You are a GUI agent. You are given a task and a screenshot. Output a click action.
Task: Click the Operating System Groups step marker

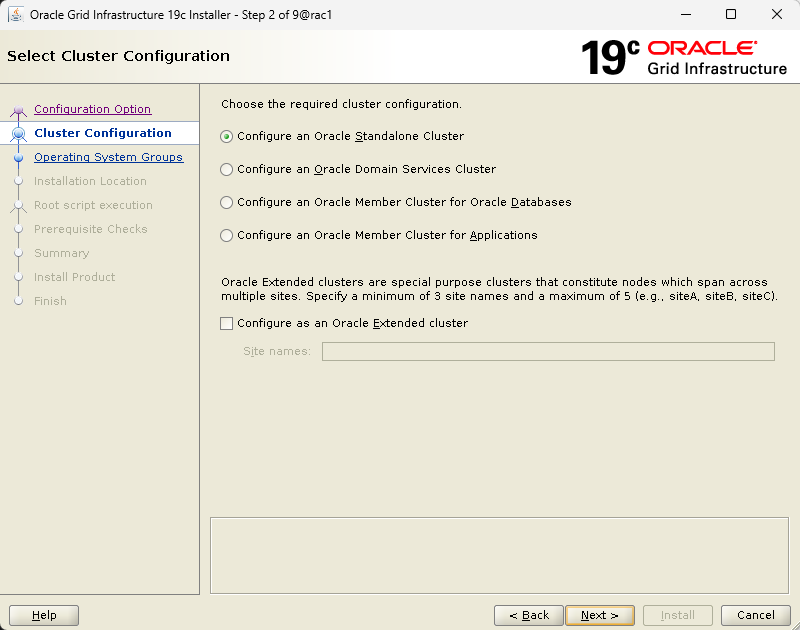point(18,158)
